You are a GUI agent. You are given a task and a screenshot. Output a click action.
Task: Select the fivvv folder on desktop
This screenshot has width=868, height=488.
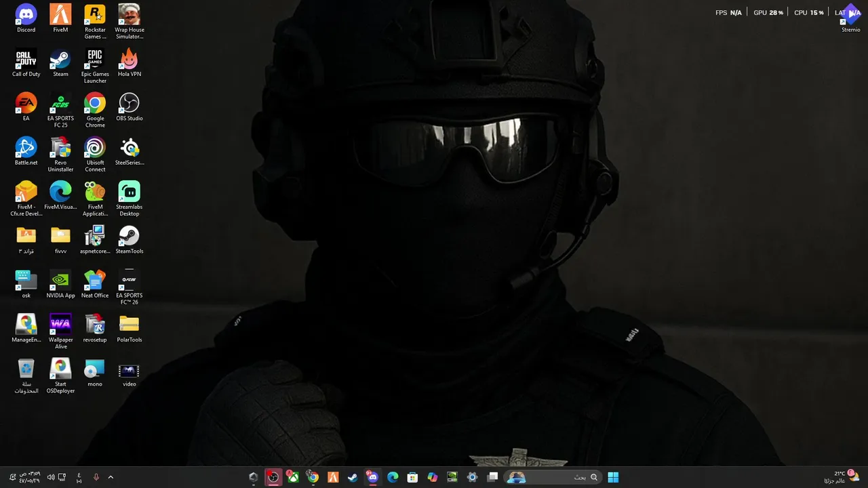60,240
